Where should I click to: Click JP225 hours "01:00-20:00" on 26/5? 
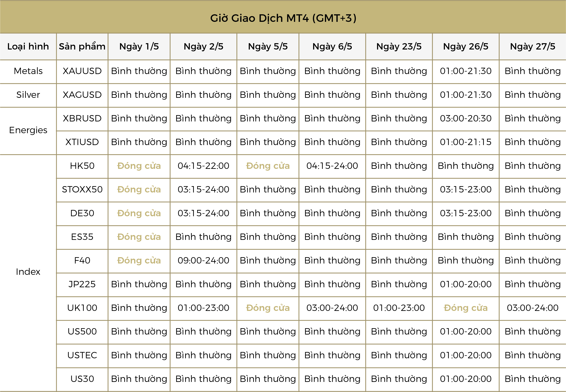466,284
